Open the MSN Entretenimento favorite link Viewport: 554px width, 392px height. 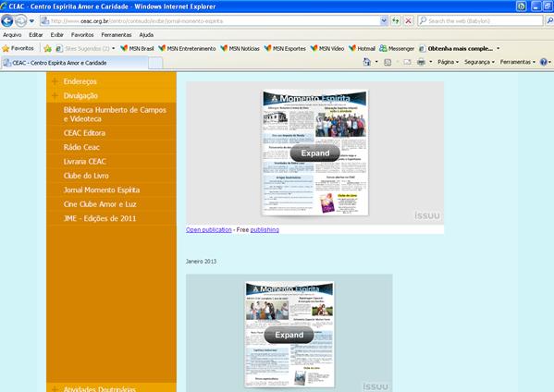point(187,48)
